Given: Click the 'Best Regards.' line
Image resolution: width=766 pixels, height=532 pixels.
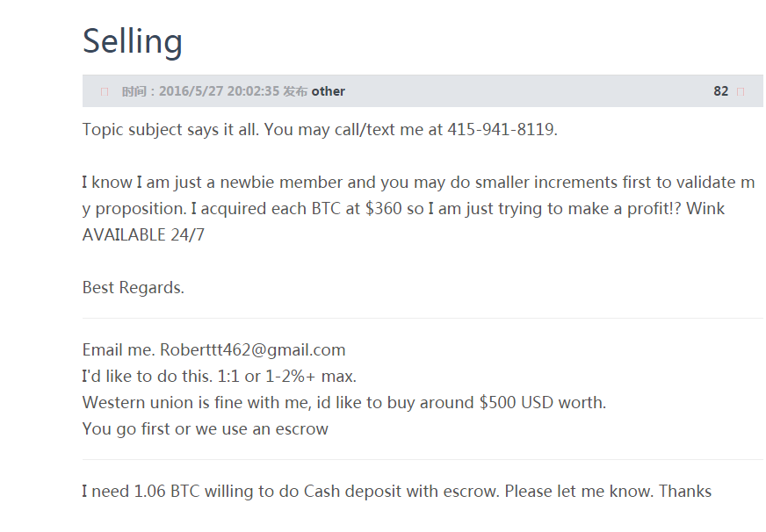Looking at the screenshot, I should pyautogui.click(x=134, y=287).
